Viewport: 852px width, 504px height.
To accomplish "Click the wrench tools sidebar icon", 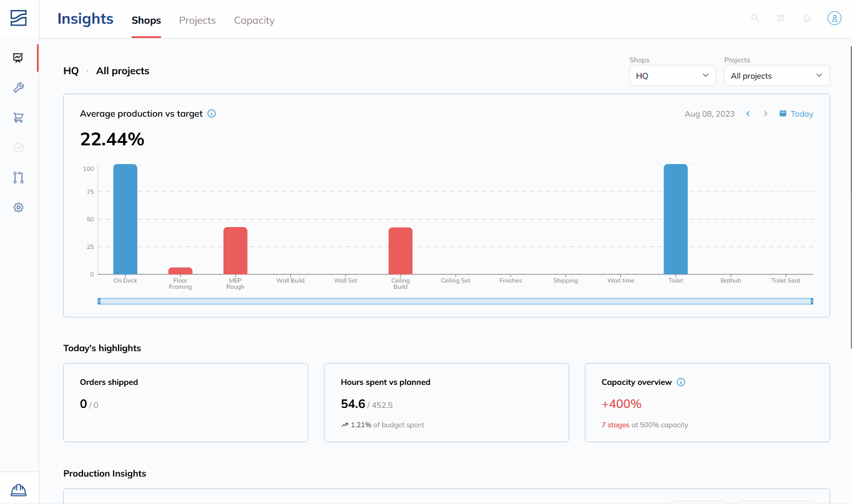I will [x=18, y=88].
